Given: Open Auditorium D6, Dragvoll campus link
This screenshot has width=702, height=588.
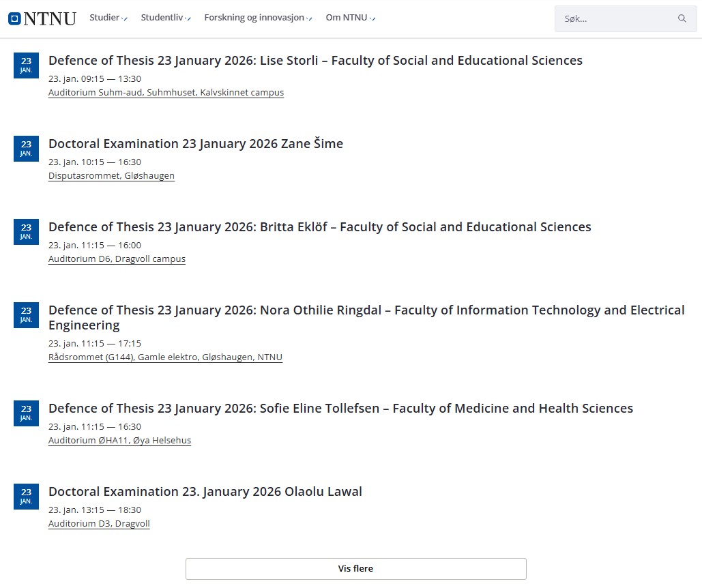Looking at the screenshot, I should [x=117, y=259].
